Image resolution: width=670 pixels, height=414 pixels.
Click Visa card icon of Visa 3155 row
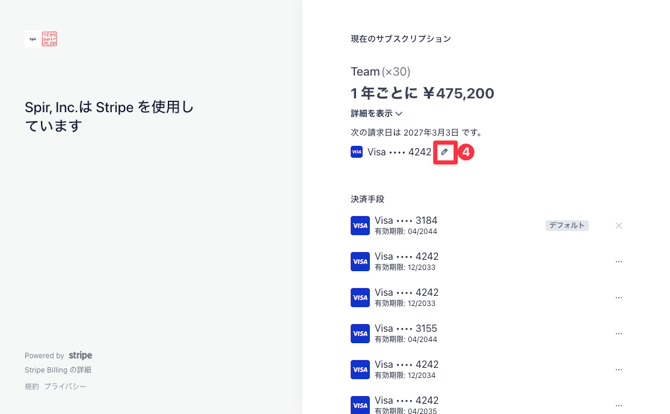(360, 333)
